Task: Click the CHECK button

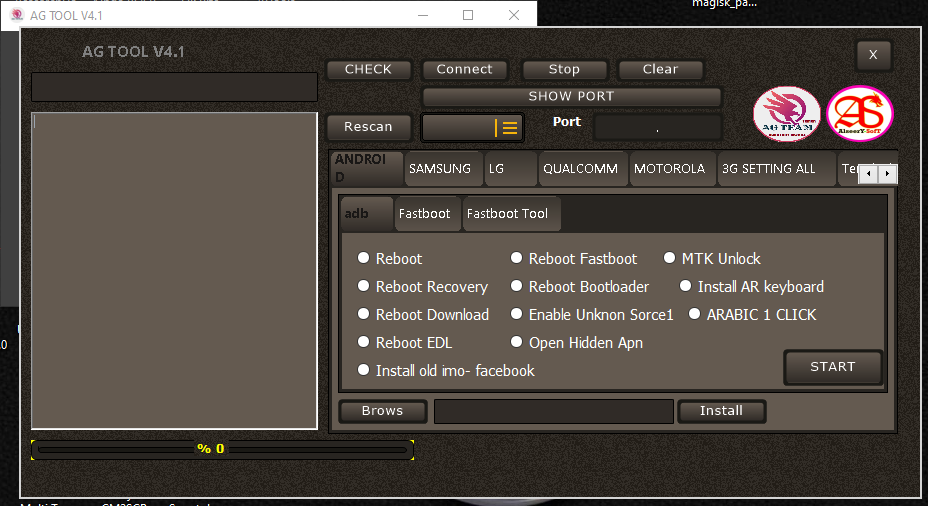Action: click(x=369, y=69)
